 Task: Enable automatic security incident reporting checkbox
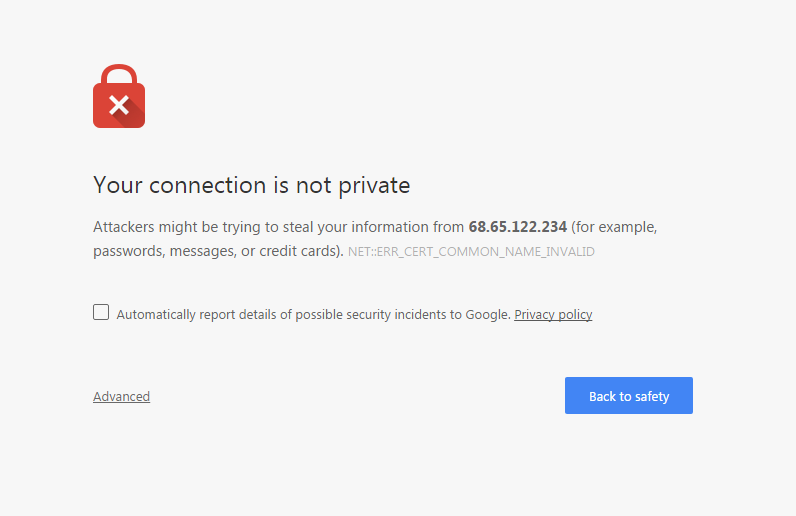(101, 312)
